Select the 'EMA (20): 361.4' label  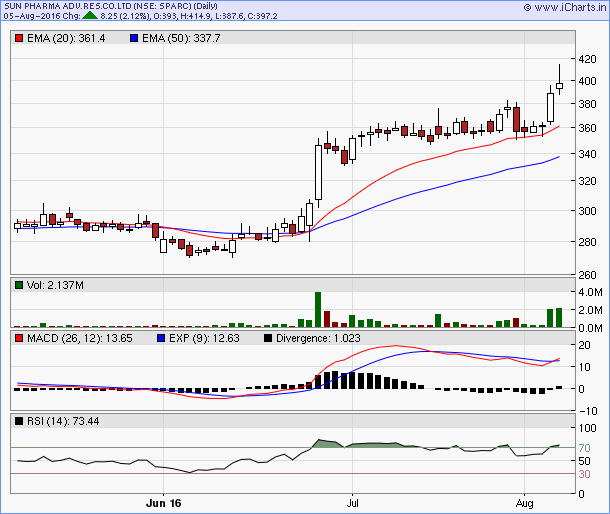click(x=66, y=38)
